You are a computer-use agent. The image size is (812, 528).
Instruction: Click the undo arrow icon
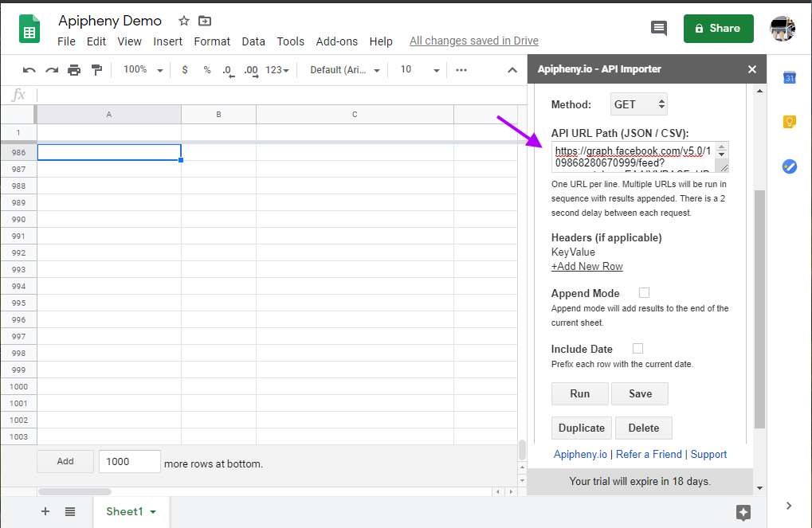(x=29, y=70)
